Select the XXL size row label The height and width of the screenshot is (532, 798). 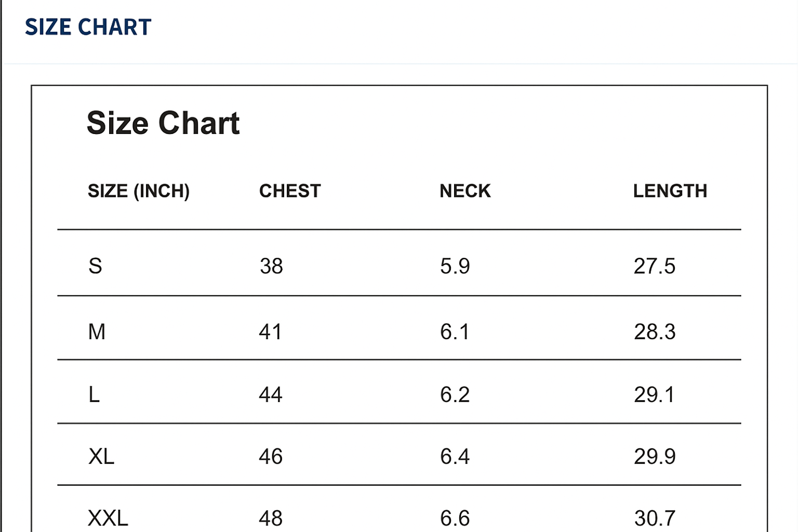[x=108, y=518]
